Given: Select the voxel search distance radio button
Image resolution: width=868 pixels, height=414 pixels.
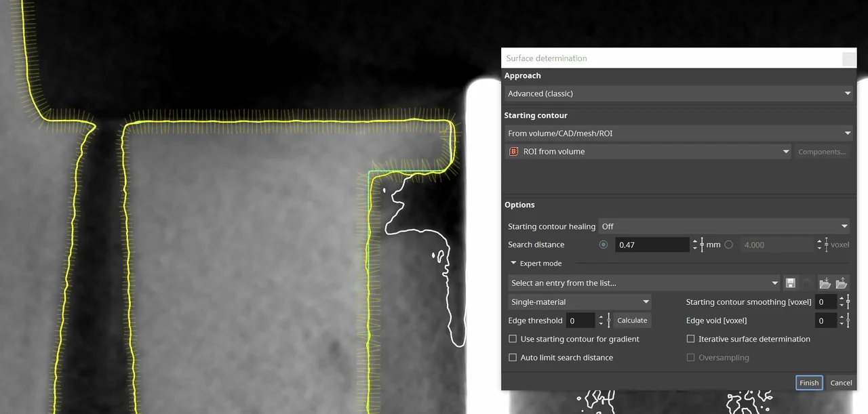Looking at the screenshot, I should click(728, 245).
